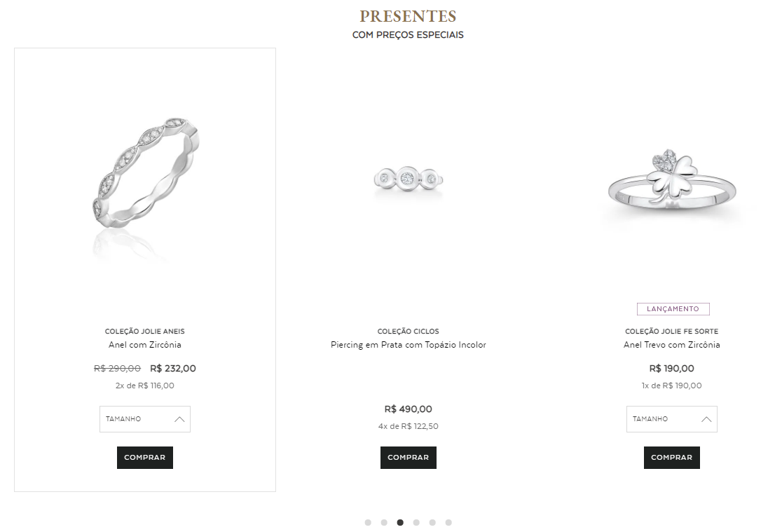782x532 pixels.
Task: Open Piercing em Prata com Topázio Incolor link
Action: [409, 345]
